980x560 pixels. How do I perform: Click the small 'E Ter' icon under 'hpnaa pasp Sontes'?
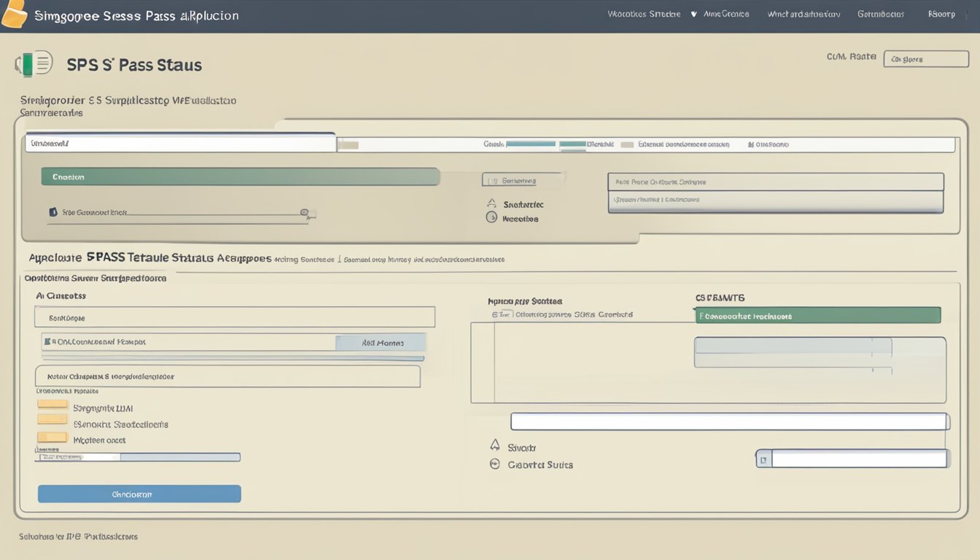501,314
